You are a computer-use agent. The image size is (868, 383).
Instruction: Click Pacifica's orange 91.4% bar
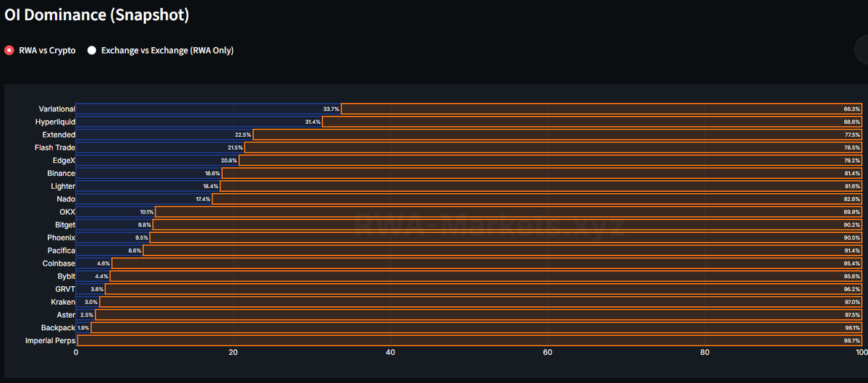coord(503,251)
